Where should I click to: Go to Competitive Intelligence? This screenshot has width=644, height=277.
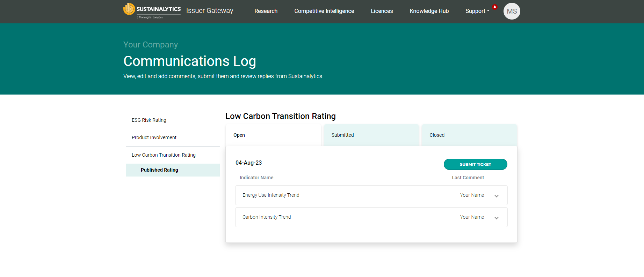324,11
